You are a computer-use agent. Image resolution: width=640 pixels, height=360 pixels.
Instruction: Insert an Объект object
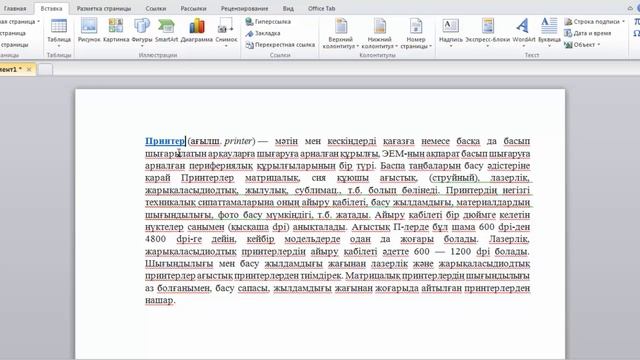coord(580,44)
